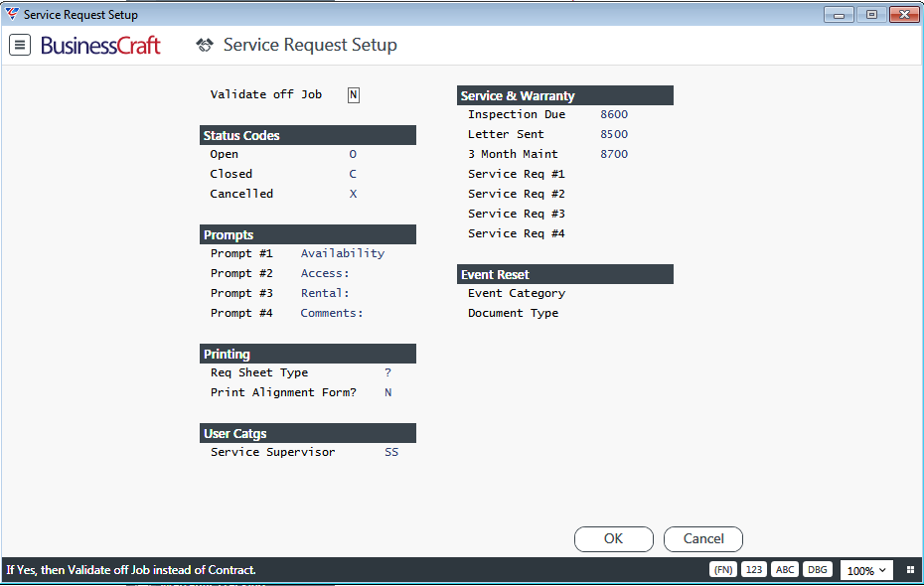Close the Service Request Setup window
The image size is (924, 586).
[904, 15]
